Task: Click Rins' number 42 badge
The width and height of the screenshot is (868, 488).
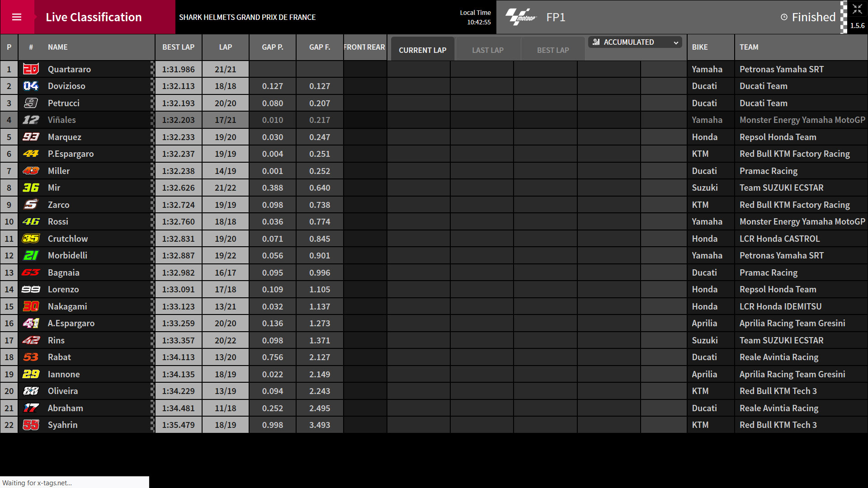Action: 31,340
